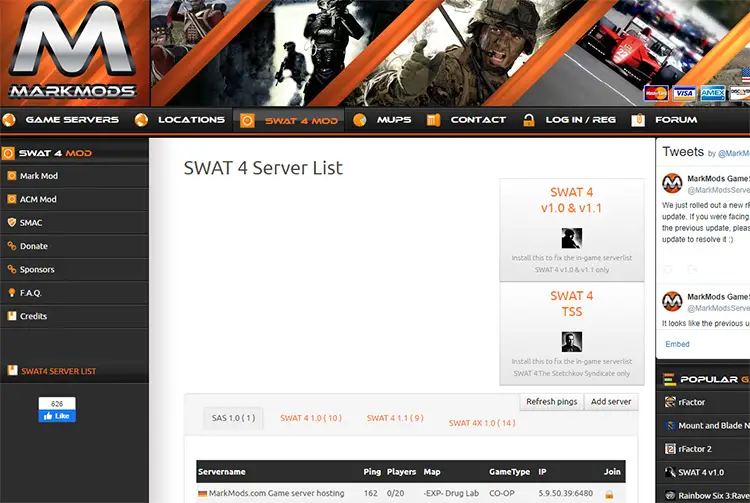Click the Game Servers globe icon
Image resolution: width=750 pixels, height=503 pixels.
coord(9,120)
